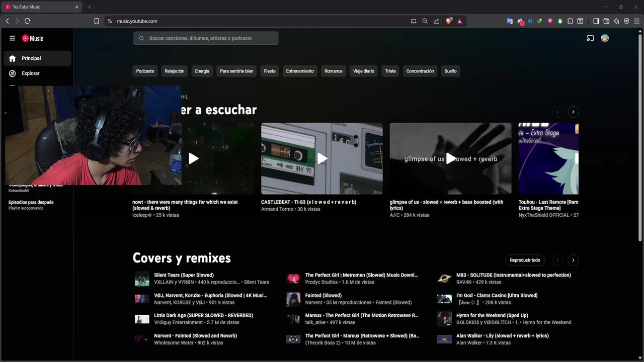644x362 pixels.
Task: Select the Podcasts chip
Action: (x=145, y=71)
